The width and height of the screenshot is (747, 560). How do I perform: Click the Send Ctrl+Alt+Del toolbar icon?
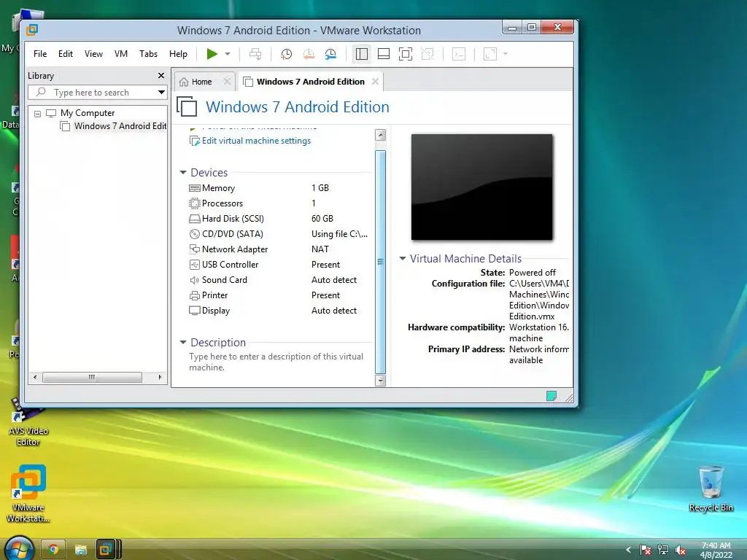click(x=255, y=54)
